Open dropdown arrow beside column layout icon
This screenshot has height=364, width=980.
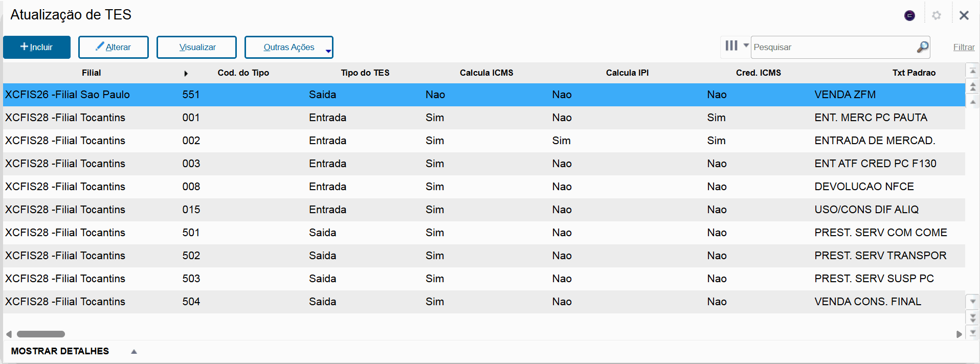point(746,45)
